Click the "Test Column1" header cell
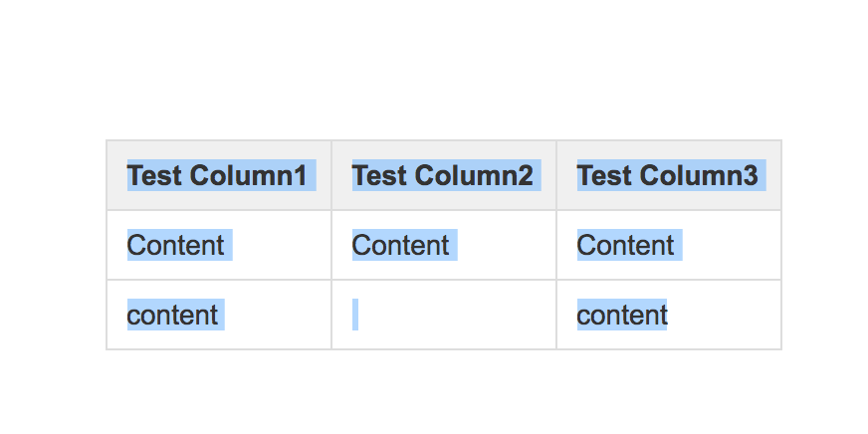Screen dimensions: 868x434 (219, 175)
